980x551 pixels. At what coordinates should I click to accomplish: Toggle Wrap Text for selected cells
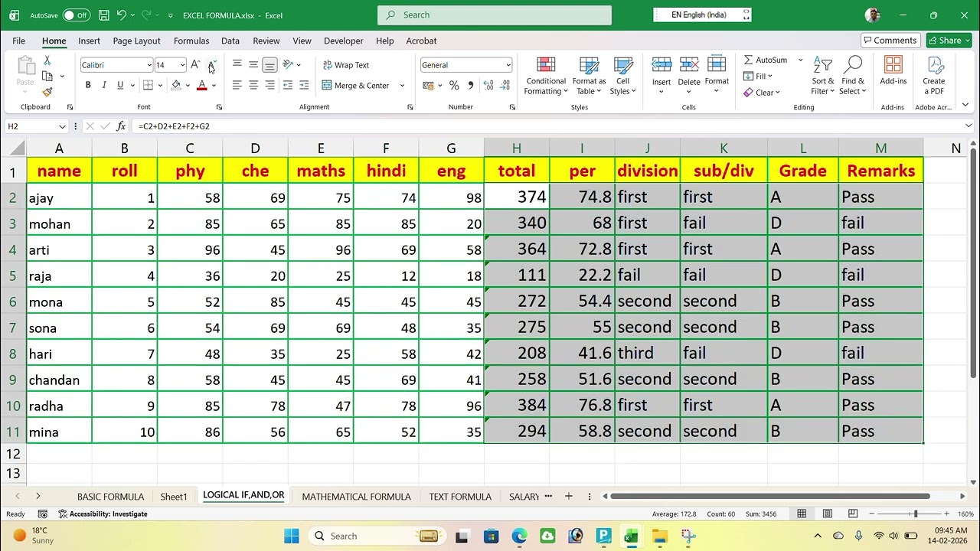[346, 65]
